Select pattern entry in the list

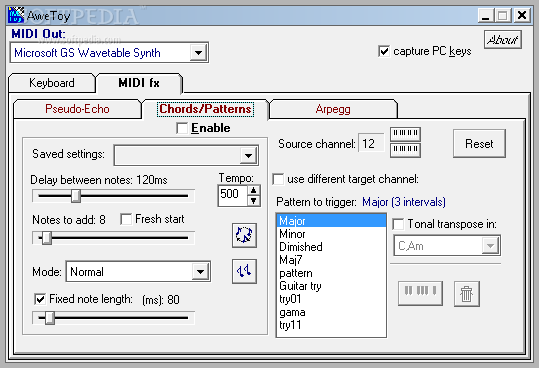pos(331,273)
